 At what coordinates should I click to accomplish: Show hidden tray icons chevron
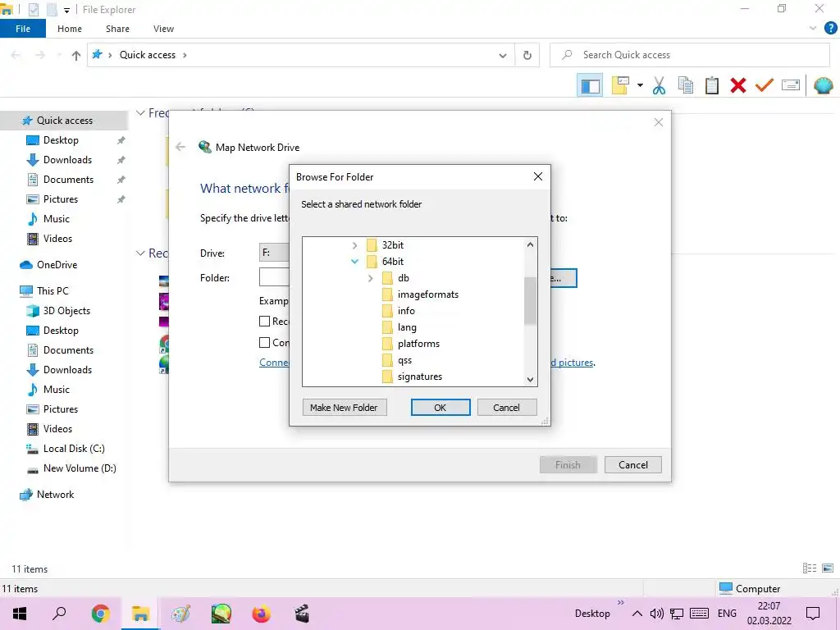(x=637, y=614)
